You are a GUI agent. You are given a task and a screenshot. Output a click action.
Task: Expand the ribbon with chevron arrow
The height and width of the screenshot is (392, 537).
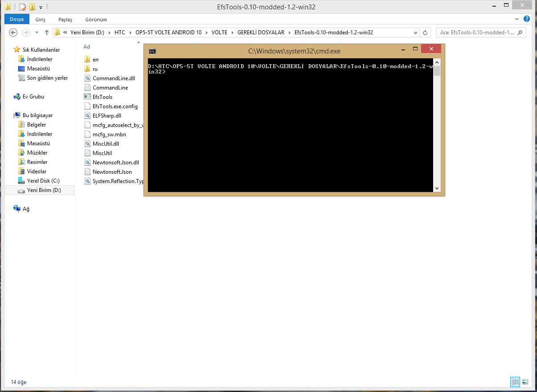pyautogui.click(x=517, y=19)
